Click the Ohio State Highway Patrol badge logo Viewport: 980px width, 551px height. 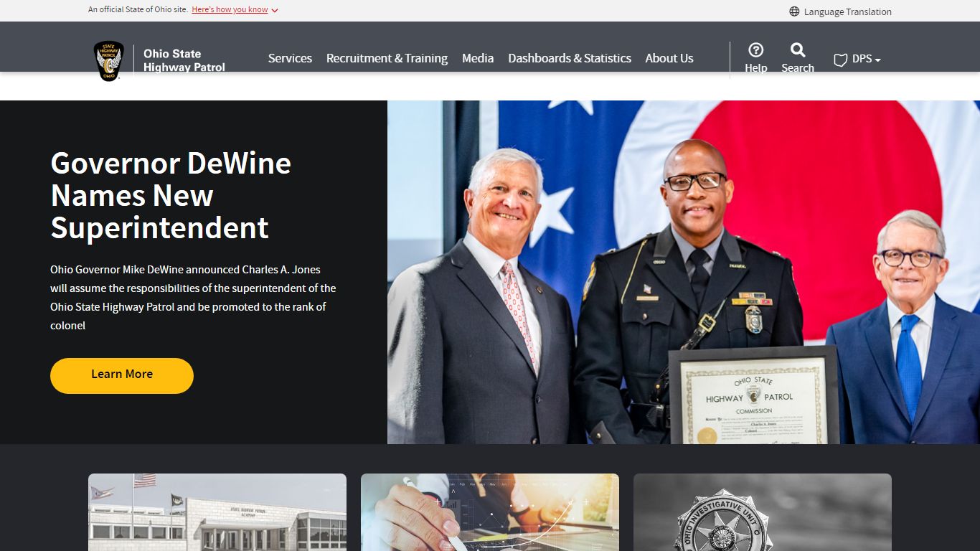click(109, 61)
